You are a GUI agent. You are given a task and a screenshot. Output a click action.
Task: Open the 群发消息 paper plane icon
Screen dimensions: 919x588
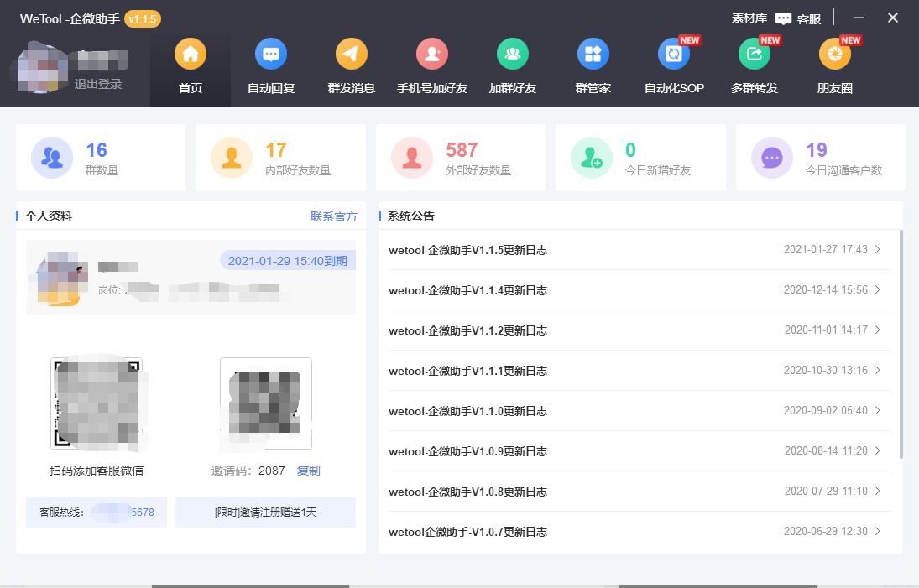point(351,54)
